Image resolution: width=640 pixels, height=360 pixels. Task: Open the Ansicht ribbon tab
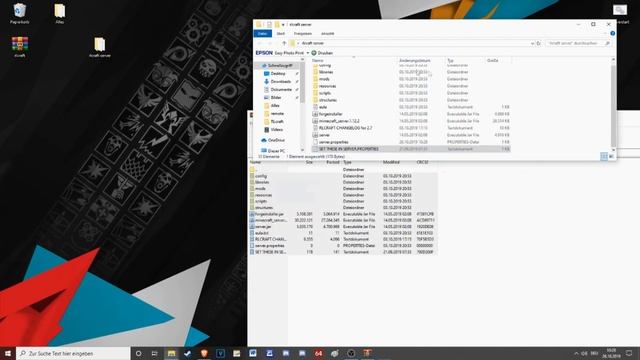(x=327, y=33)
